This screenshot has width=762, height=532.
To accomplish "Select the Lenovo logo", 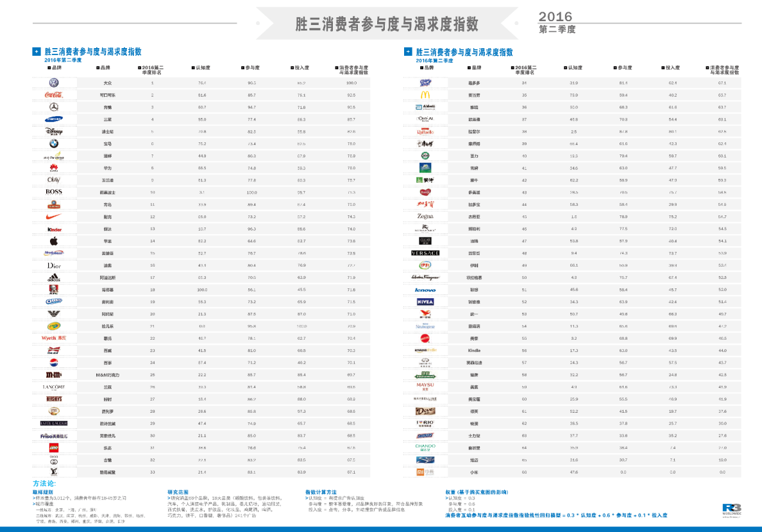I will point(425,290).
